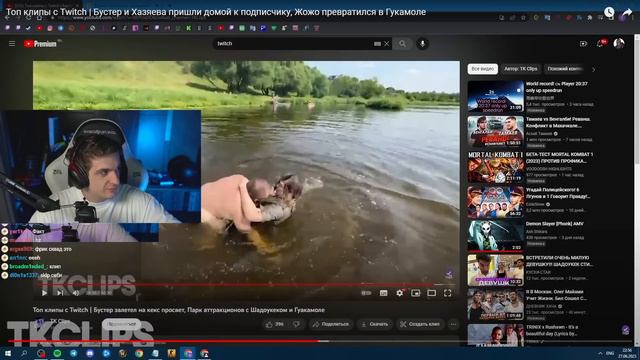
Task: Open player settings gear
Action: click(400, 293)
